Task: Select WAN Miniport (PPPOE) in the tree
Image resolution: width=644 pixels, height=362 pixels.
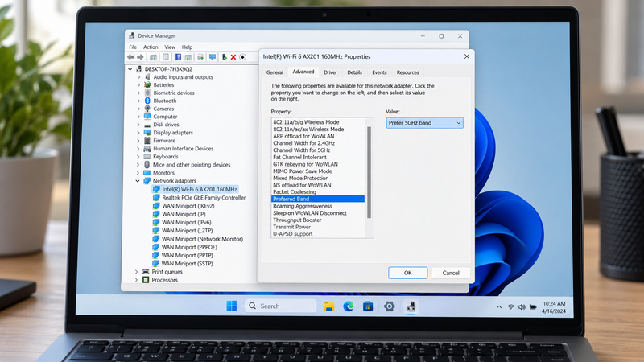Action: pyautogui.click(x=189, y=247)
